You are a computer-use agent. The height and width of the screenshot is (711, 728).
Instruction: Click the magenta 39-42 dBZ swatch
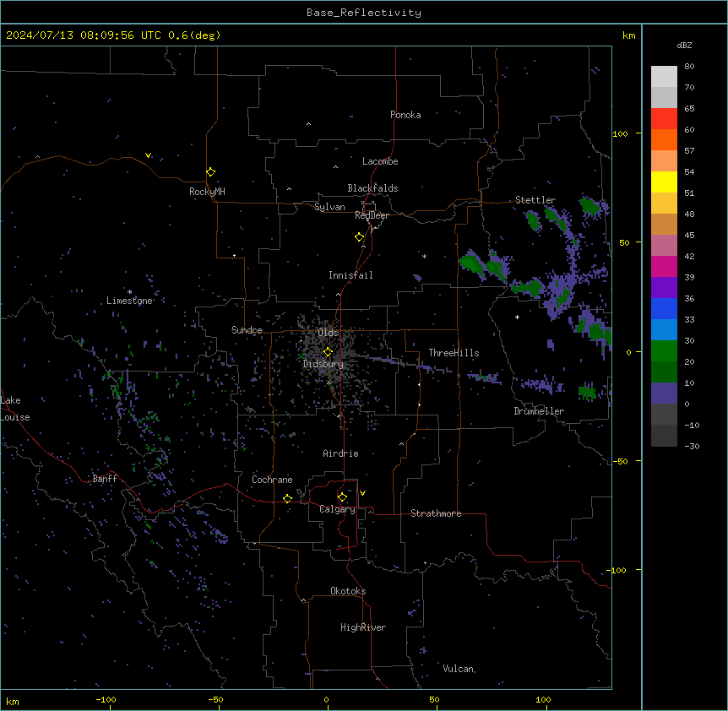point(664,266)
